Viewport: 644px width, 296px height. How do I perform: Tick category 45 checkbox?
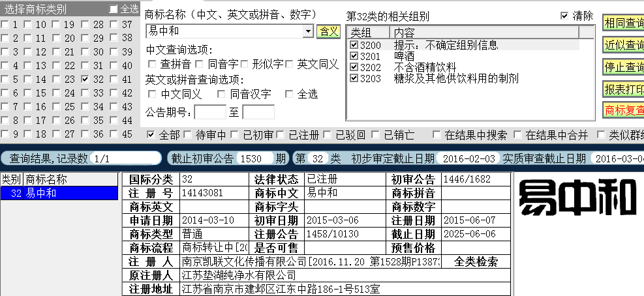tap(114, 134)
